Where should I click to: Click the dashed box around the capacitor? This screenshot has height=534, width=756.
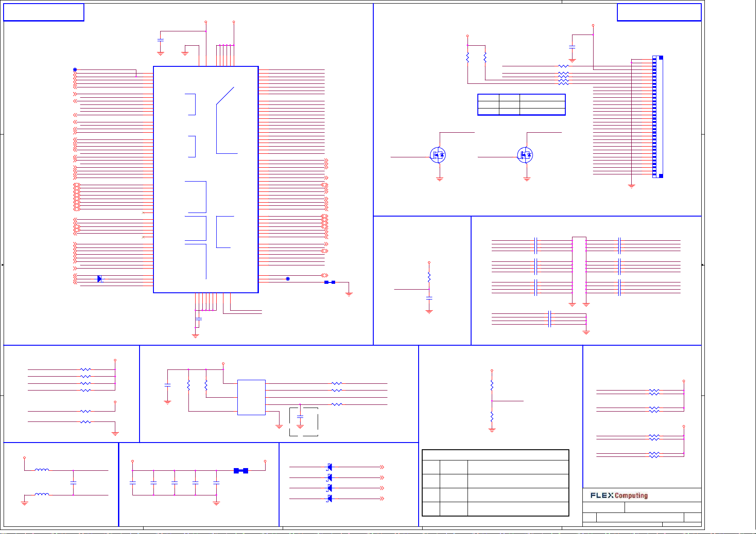tap(304, 421)
